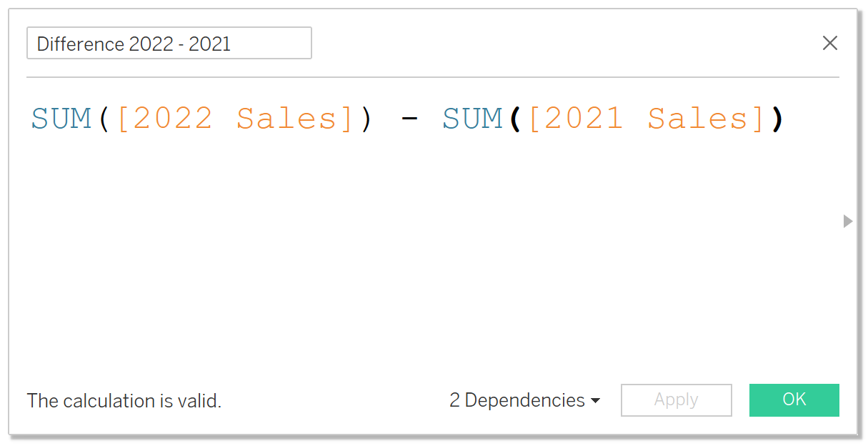Screen dimensions: 868x446
Task: Click closing parenthesis after [2022 Sales]
Action: pos(366,119)
